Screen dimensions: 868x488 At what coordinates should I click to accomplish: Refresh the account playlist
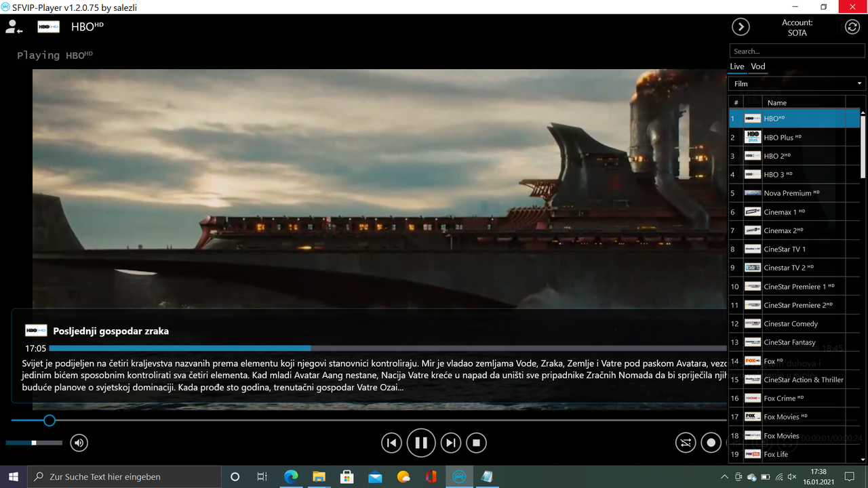[852, 26]
